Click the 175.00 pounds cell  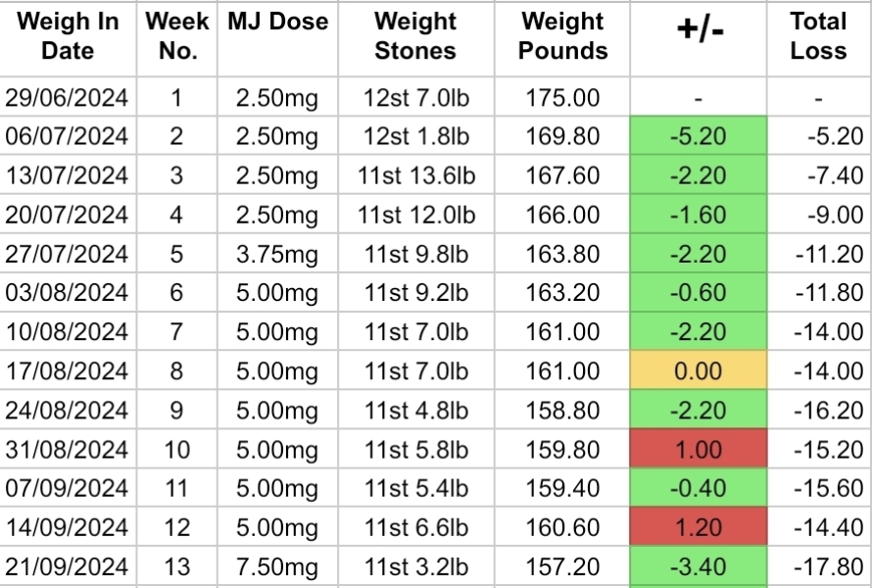562,97
